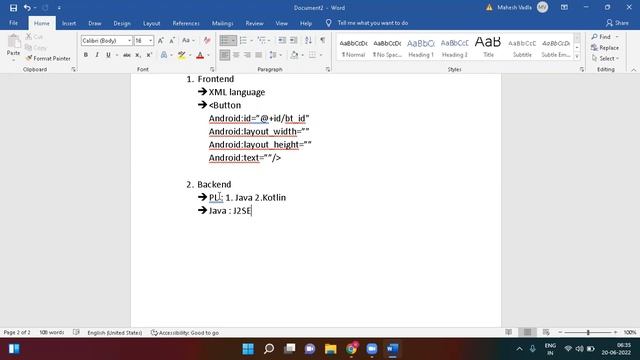Open the Windows Start button in taskbar

pos(248,349)
